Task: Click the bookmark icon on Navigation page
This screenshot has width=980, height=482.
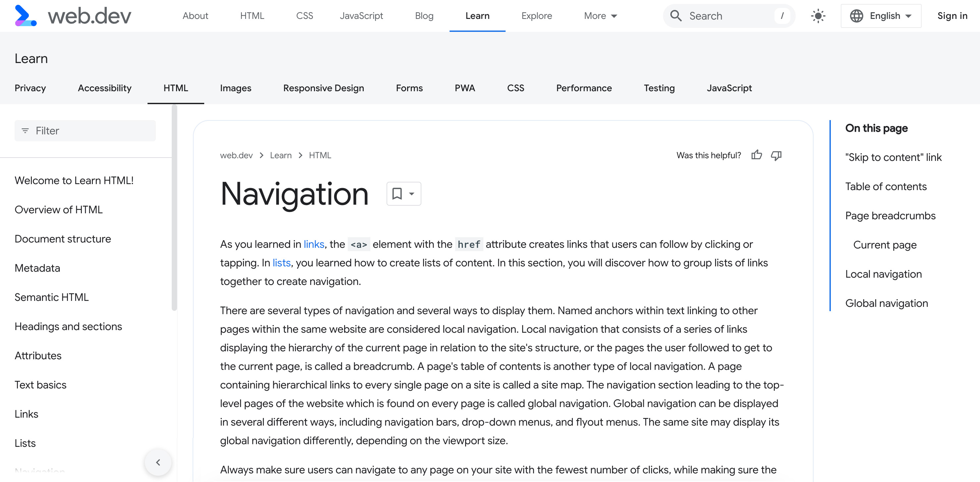Action: pyautogui.click(x=397, y=193)
